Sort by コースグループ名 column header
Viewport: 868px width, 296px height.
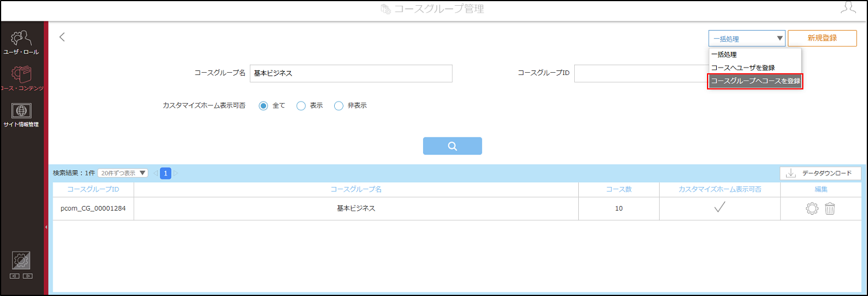point(356,189)
